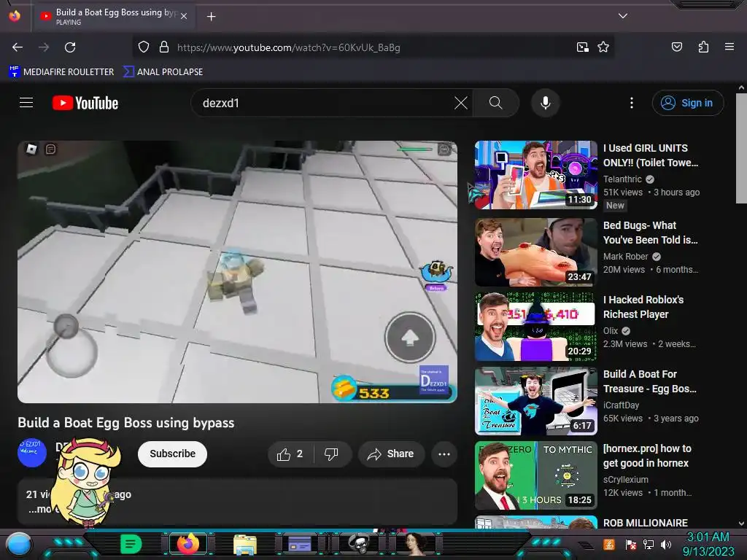Subscribe to the channel

click(172, 454)
